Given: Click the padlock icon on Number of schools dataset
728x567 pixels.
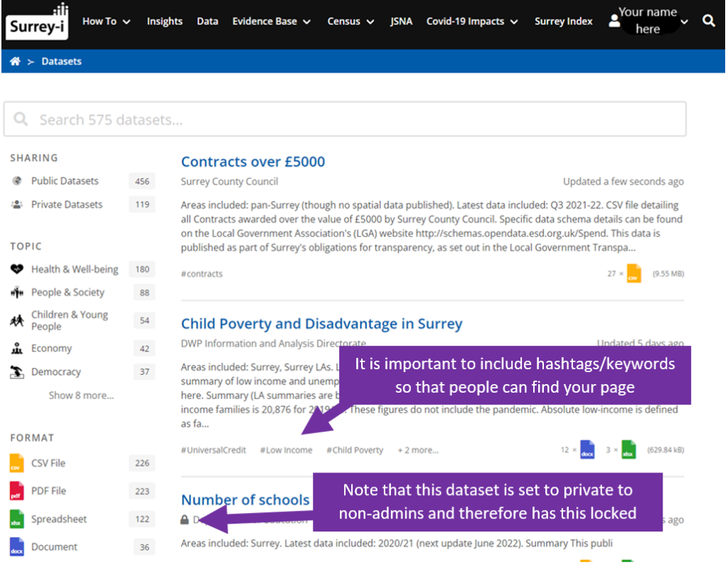Looking at the screenshot, I should click(x=185, y=519).
